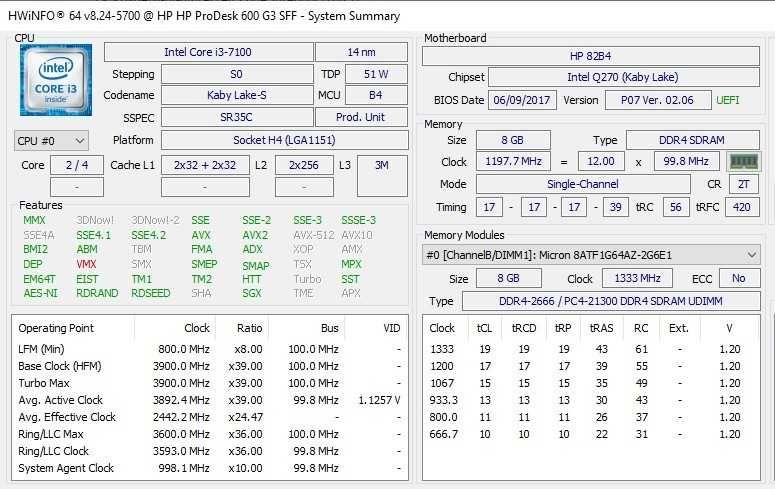Click the SSPEC value SR35C
The image size is (775, 489).
coord(237,117)
